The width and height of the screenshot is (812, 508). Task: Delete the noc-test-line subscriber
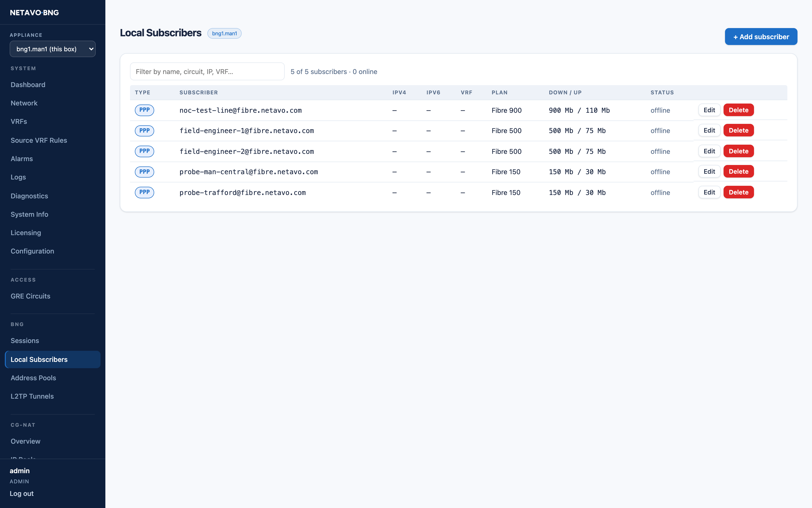(x=739, y=110)
